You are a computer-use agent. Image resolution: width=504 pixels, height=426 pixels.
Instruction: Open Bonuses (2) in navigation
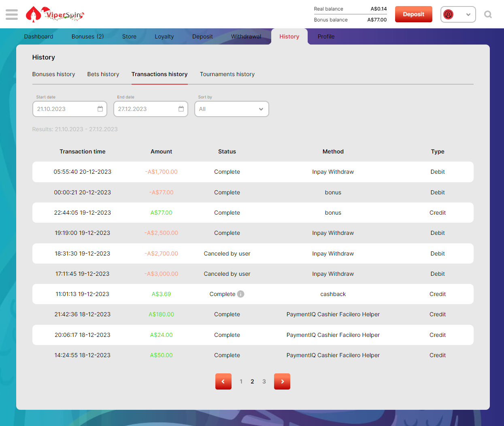[x=87, y=36]
